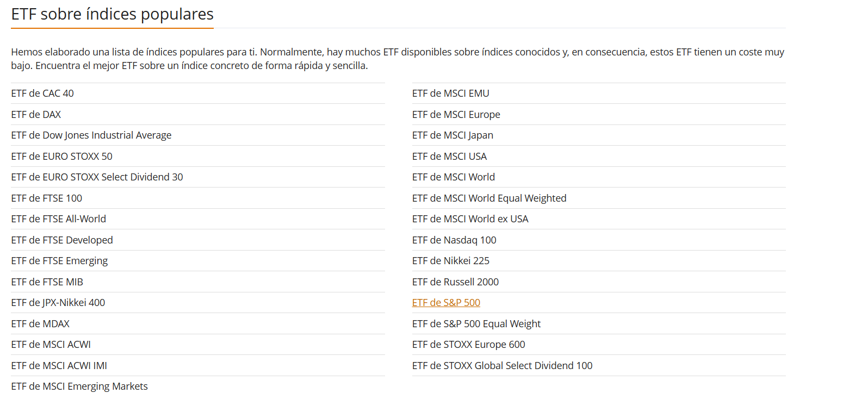Open ETF de MSCI World Equal Weighted

[489, 198]
